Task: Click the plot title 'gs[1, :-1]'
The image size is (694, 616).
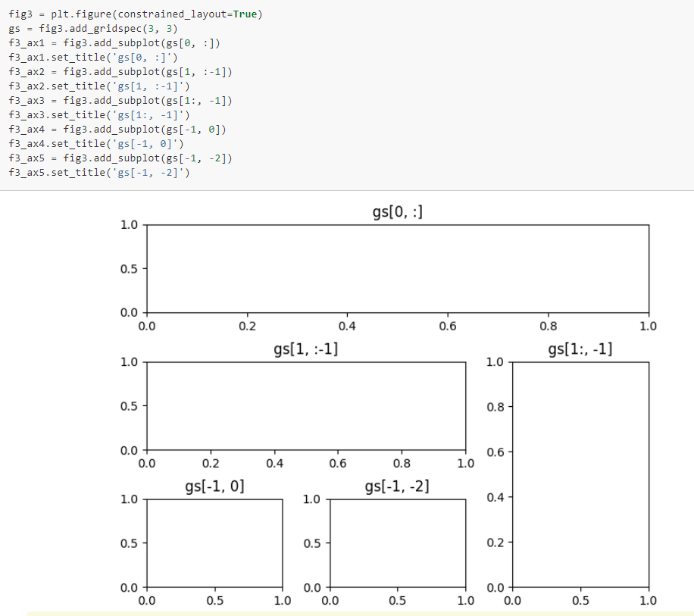Action: 306,349
